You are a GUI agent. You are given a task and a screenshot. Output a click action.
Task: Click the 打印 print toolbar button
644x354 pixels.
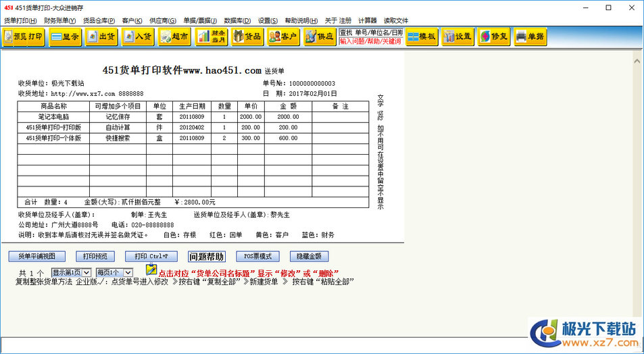pos(36,36)
